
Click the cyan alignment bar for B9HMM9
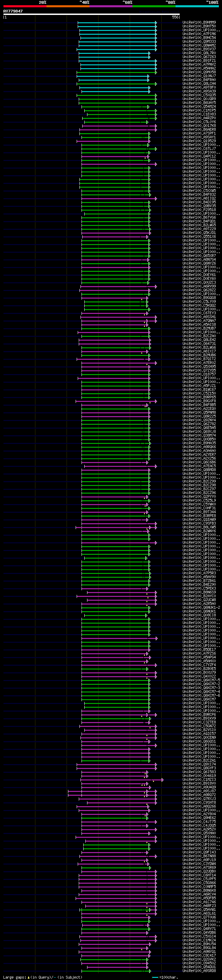click(117, 23)
